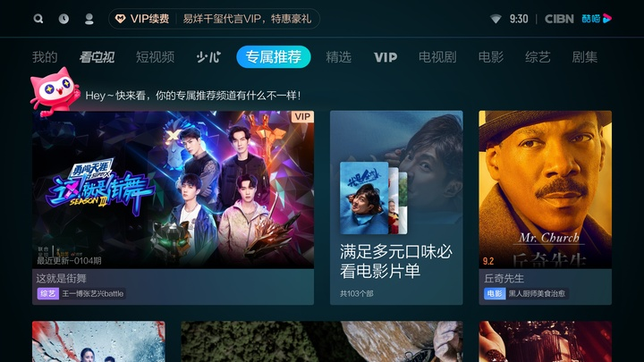Screen dimensions: 644x362
Task: Open the 丘奇先生 movie poster
Action: click(x=545, y=189)
